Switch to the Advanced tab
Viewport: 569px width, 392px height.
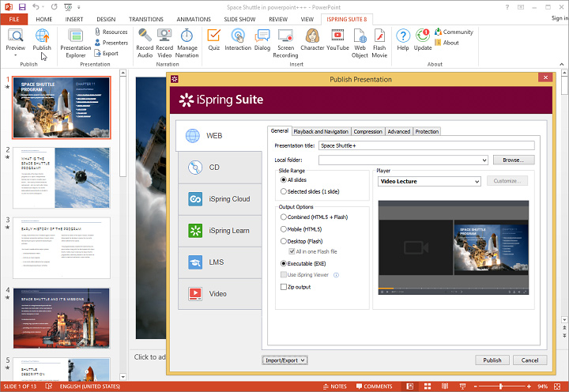tap(399, 131)
